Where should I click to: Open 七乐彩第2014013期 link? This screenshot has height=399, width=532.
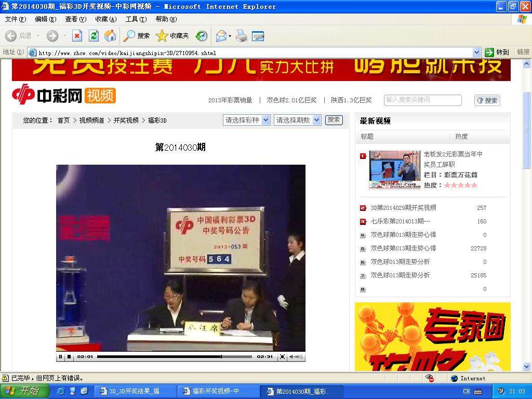click(x=400, y=221)
